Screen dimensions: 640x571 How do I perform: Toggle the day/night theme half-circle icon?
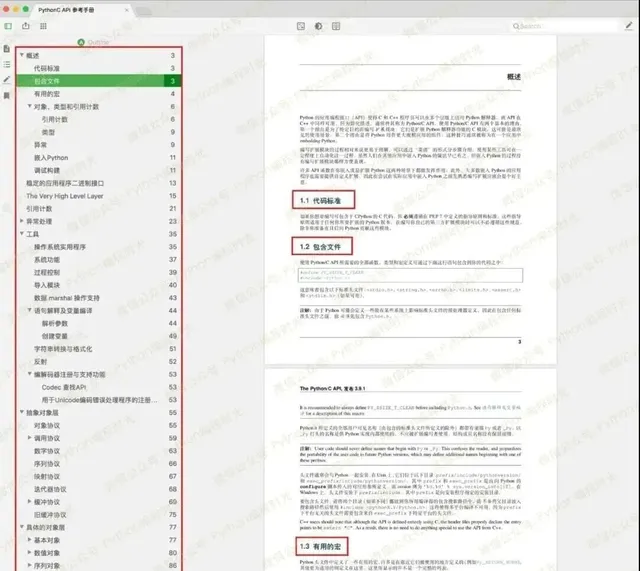318,26
